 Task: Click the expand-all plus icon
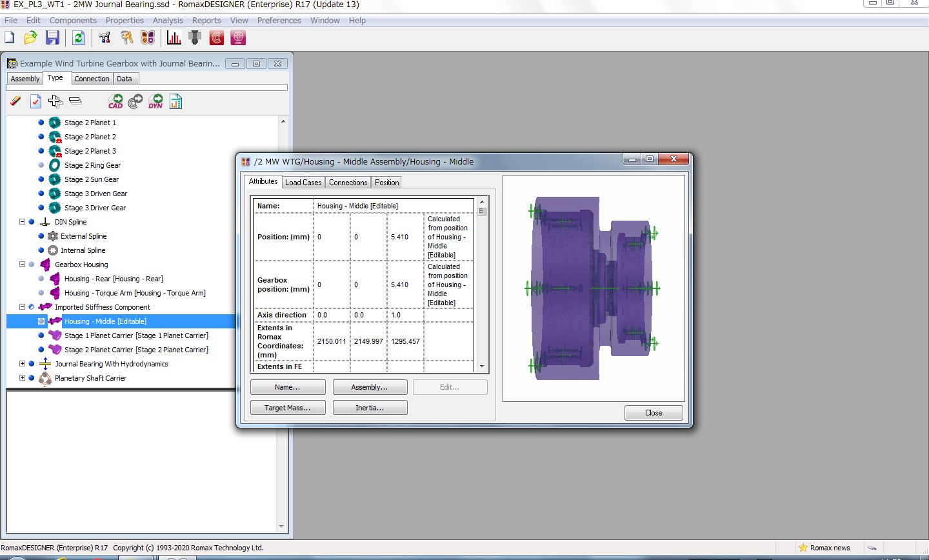tap(55, 101)
